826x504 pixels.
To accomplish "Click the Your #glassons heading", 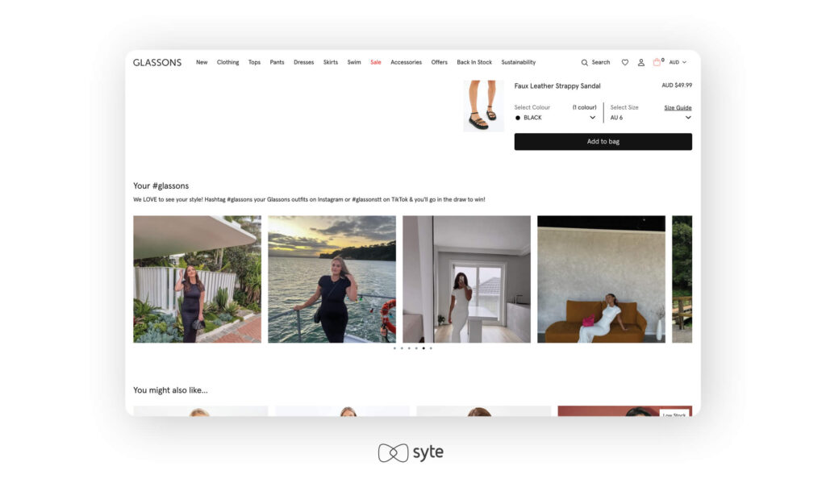I will (x=161, y=186).
